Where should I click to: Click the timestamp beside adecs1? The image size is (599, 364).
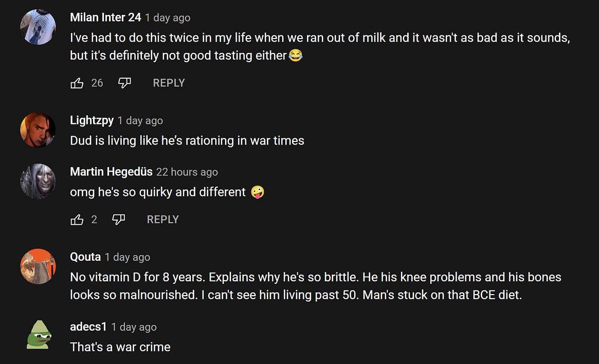point(134,327)
